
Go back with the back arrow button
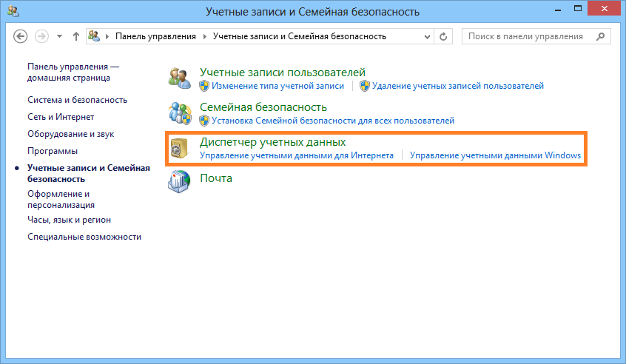pyautogui.click(x=21, y=36)
